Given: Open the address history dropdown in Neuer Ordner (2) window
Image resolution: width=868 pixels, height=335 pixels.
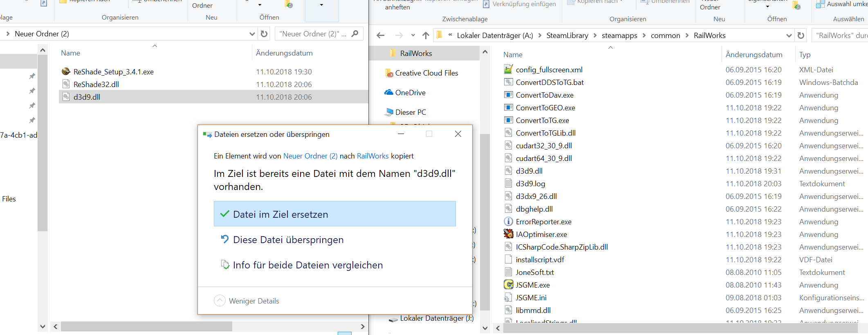Looking at the screenshot, I should (252, 34).
